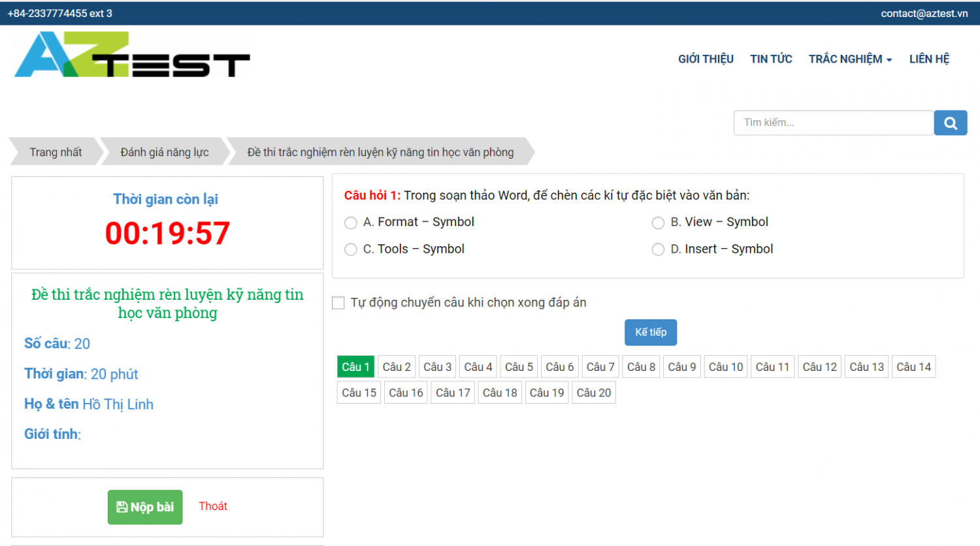Open the Đề thi trắc nghiệm breadcrumb

[x=380, y=152]
